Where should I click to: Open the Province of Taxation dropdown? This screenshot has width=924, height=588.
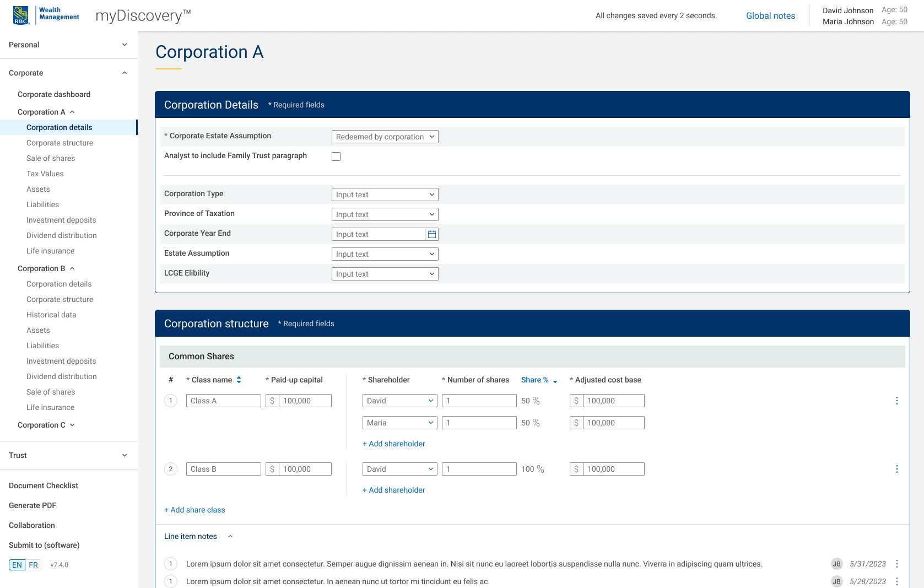click(385, 214)
